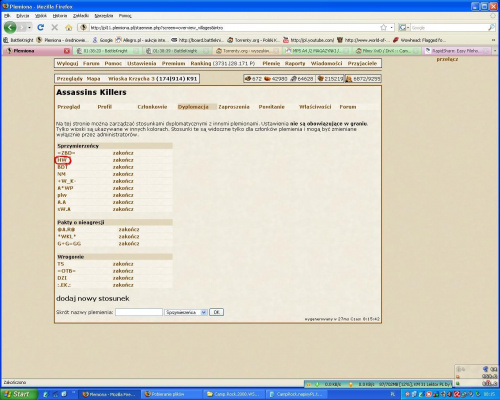Click the Firefox back arrow button
Viewport: 500px width, 400px height.
pos(10,27)
